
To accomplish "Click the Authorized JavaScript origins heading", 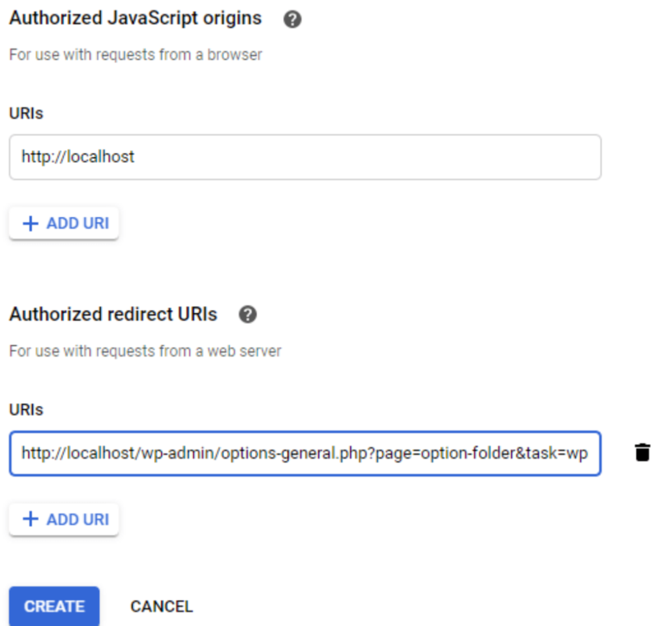I will pos(136,18).
